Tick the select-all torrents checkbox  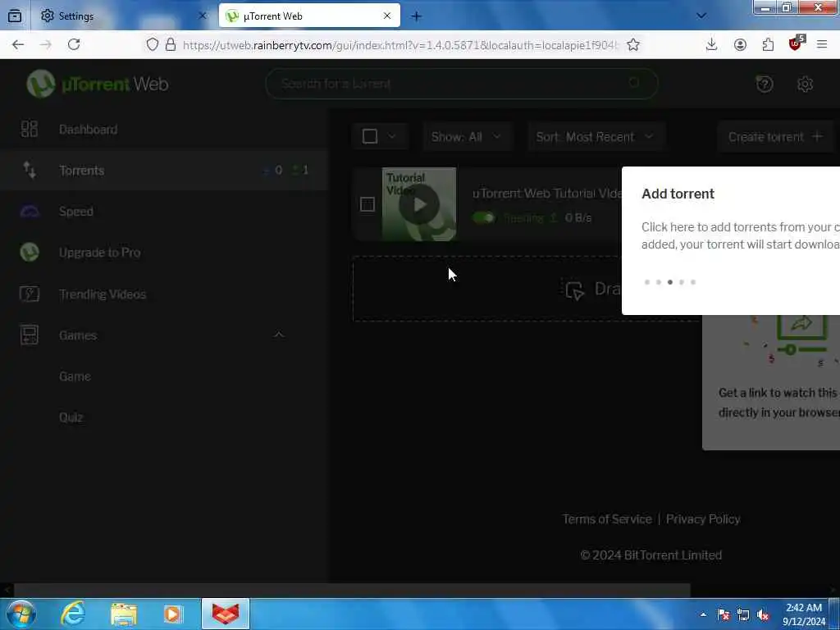pos(370,137)
